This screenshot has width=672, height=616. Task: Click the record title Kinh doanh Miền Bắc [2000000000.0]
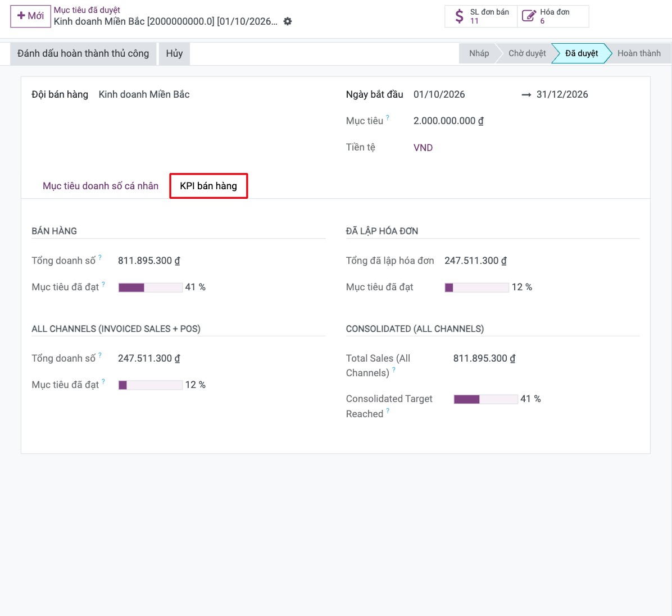coord(165,21)
